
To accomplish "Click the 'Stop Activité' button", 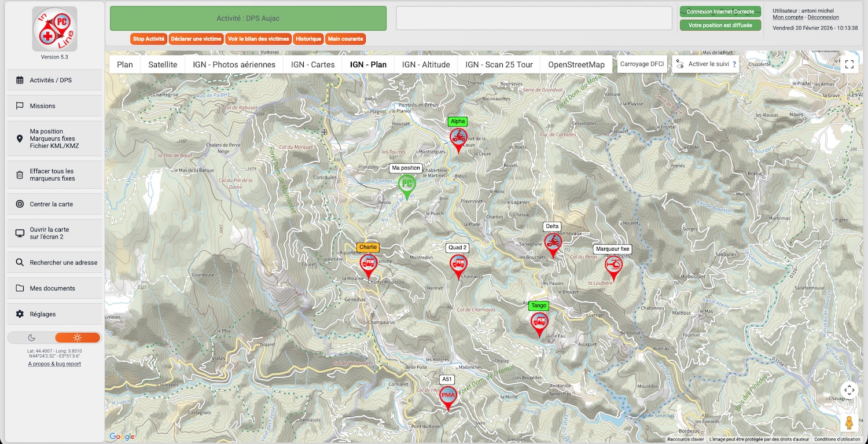I will tap(149, 39).
